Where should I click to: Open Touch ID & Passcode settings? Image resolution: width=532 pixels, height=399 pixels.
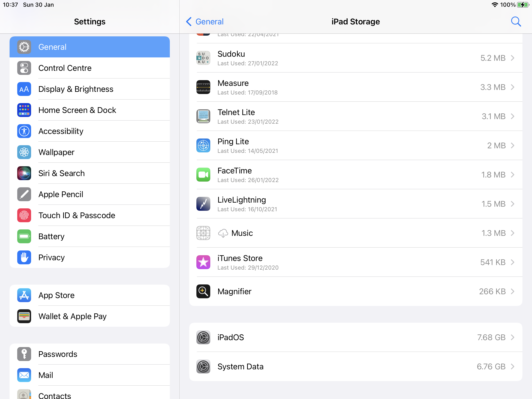tap(90, 215)
